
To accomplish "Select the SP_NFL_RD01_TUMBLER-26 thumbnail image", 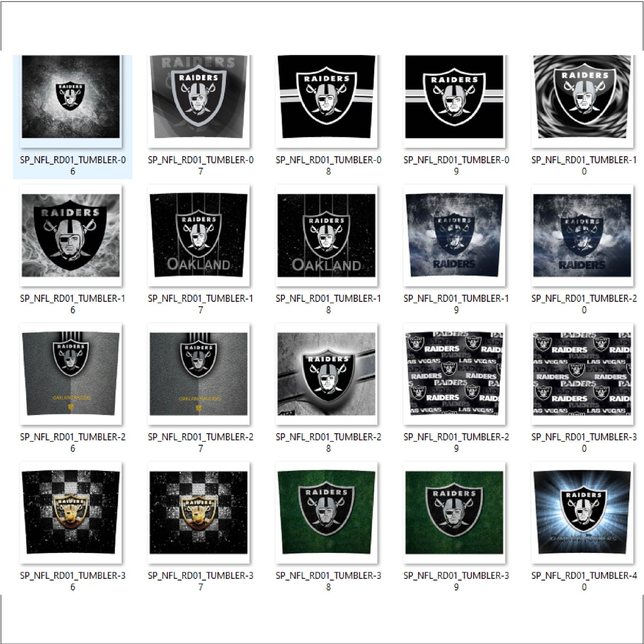I will point(71,374).
